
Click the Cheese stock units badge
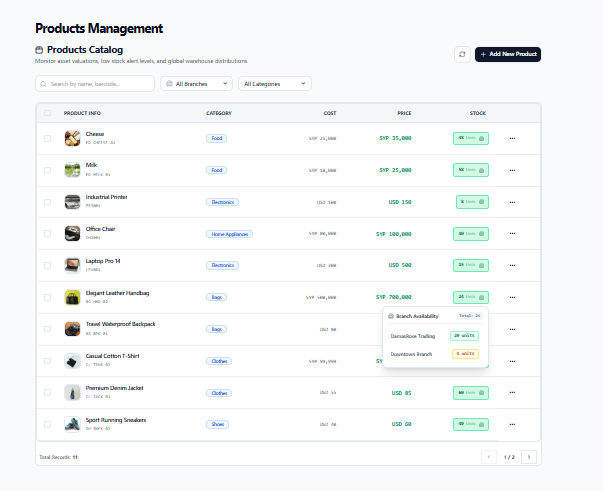(471, 138)
